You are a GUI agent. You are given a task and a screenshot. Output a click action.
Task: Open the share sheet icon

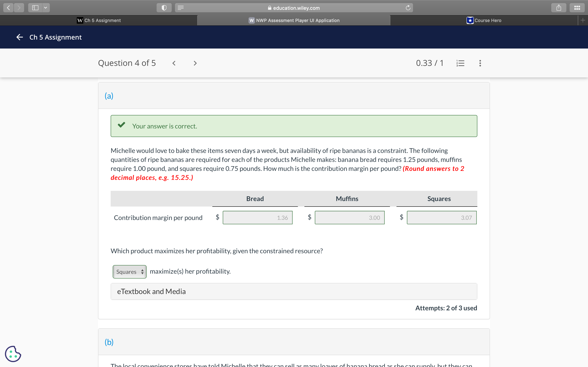pyautogui.click(x=559, y=8)
